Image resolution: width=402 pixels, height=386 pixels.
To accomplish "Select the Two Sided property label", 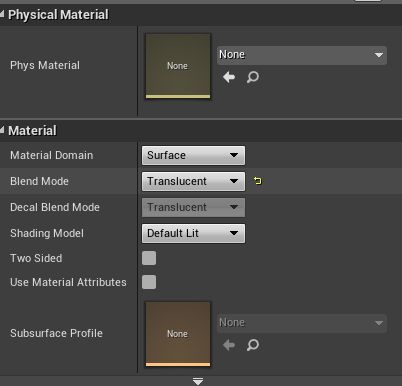I will tap(36, 258).
